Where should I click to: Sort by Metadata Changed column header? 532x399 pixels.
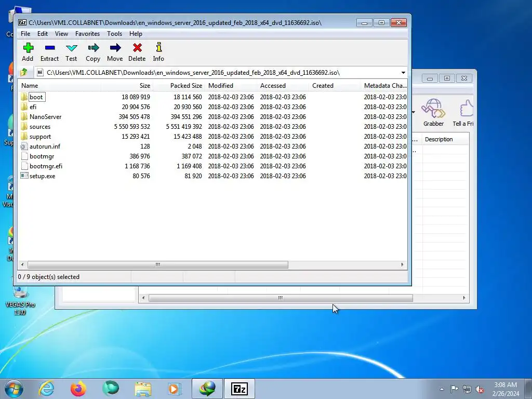pyautogui.click(x=384, y=86)
